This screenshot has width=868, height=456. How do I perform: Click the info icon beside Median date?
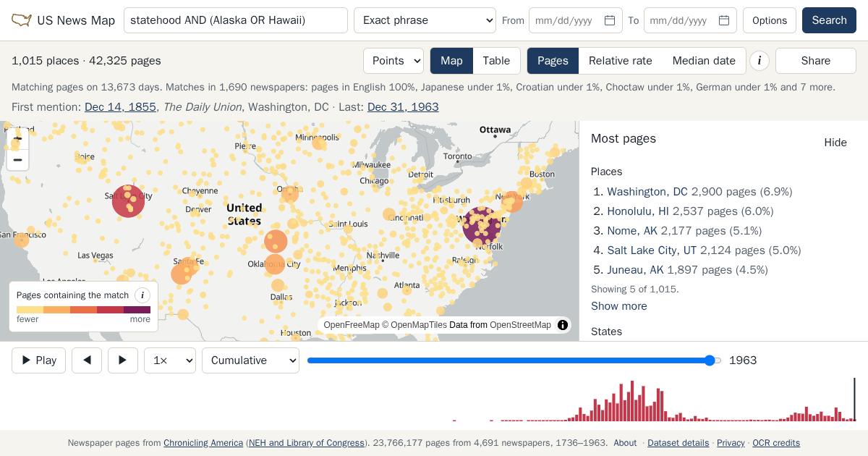(x=759, y=61)
